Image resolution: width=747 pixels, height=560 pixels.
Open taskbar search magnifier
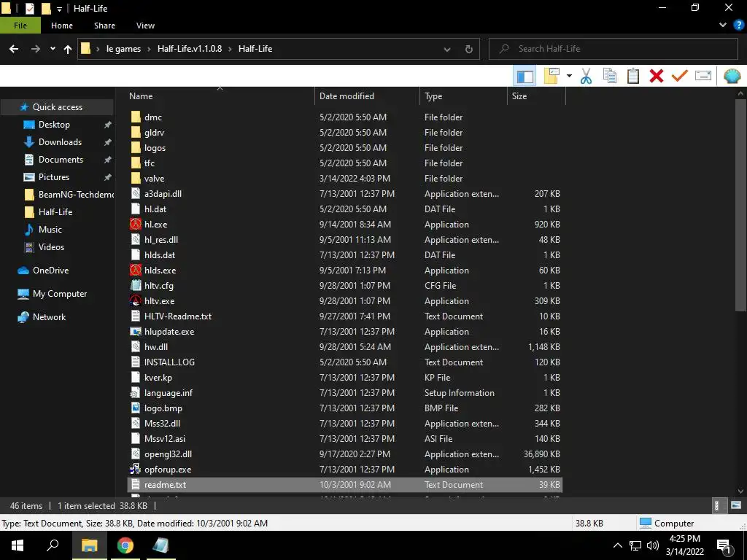(53, 545)
